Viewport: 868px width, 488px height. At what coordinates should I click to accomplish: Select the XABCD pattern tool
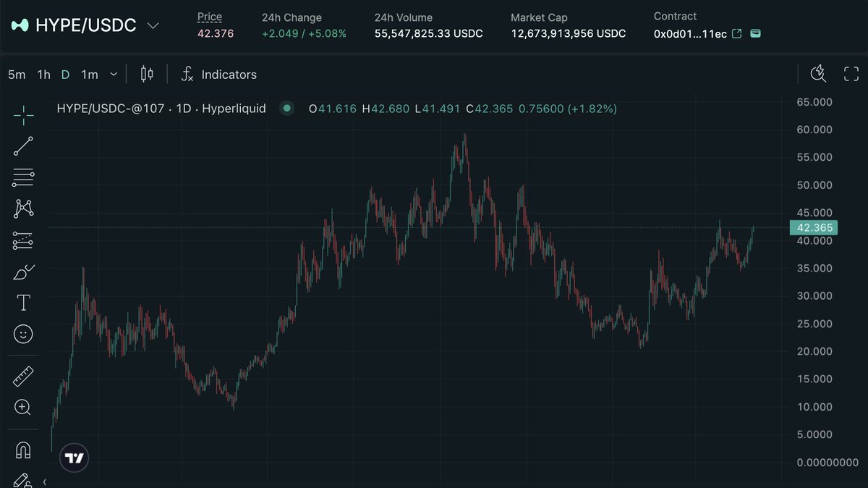point(23,209)
